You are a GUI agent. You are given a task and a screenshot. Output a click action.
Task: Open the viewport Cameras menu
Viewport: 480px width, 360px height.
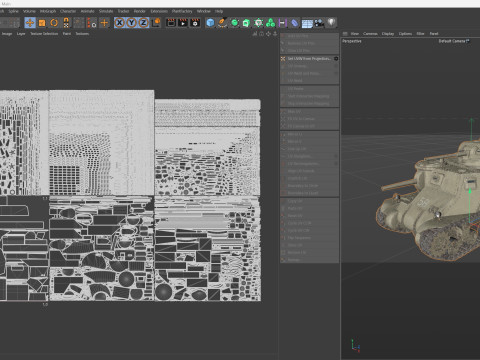pos(370,34)
